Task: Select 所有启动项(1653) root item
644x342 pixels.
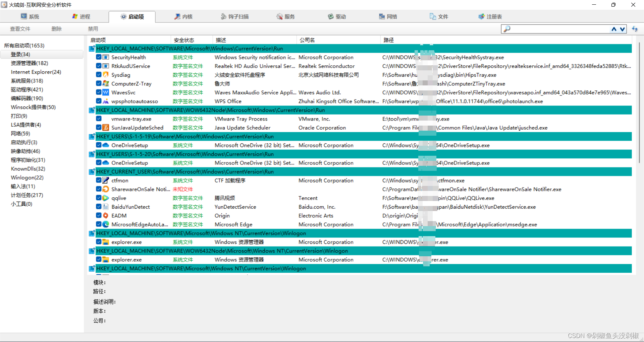Action: [x=24, y=46]
